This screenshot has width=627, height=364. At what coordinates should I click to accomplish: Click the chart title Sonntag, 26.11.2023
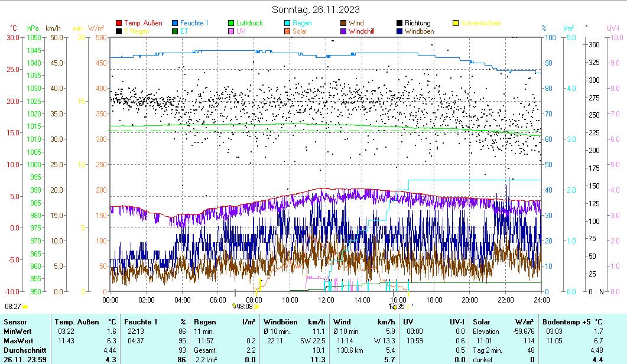[316, 9]
